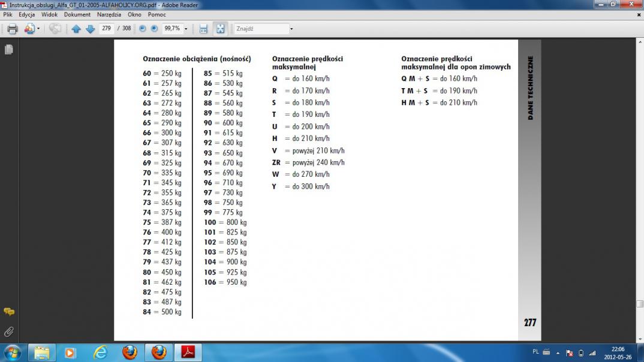Click the battery icon in system tray
The height and width of the screenshot is (362, 644).
pos(581,352)
